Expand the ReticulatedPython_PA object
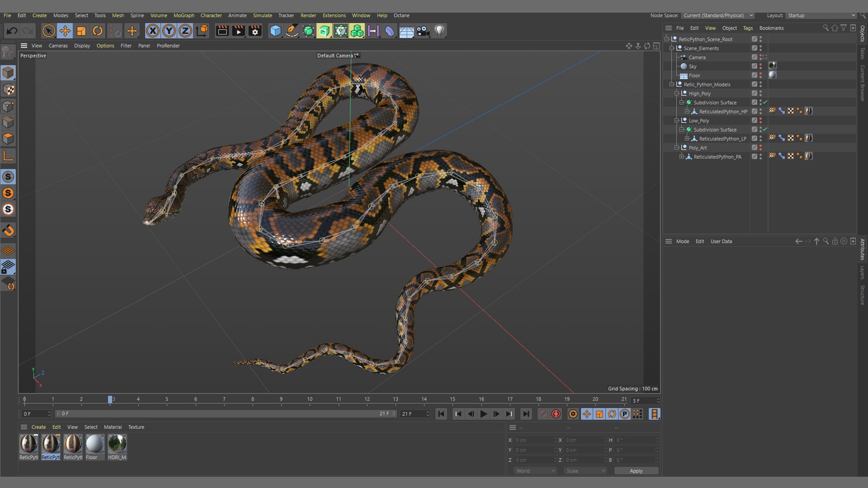The width and height of the screenshot is (868, 488). click(682, 157)
